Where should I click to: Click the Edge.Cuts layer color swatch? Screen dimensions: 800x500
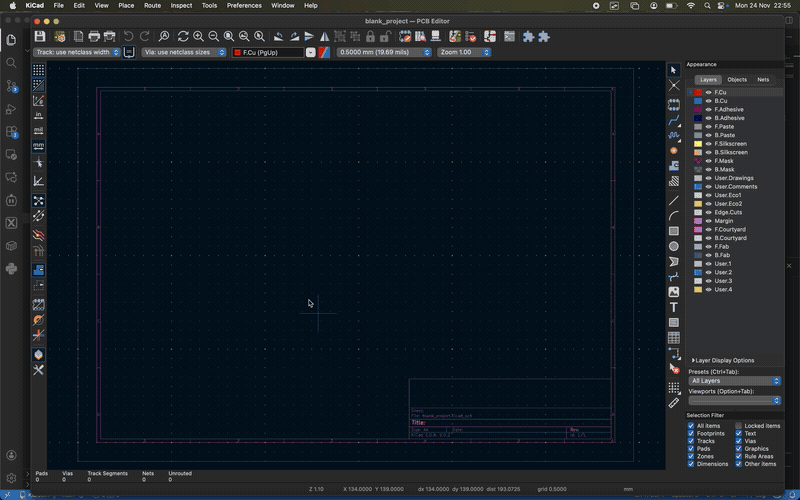(698, 212)
